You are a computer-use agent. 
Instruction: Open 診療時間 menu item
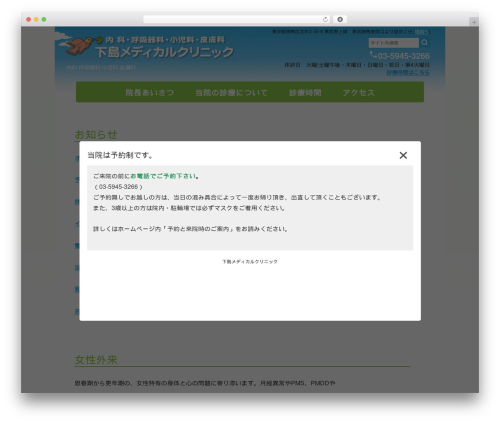pos(305,93)
